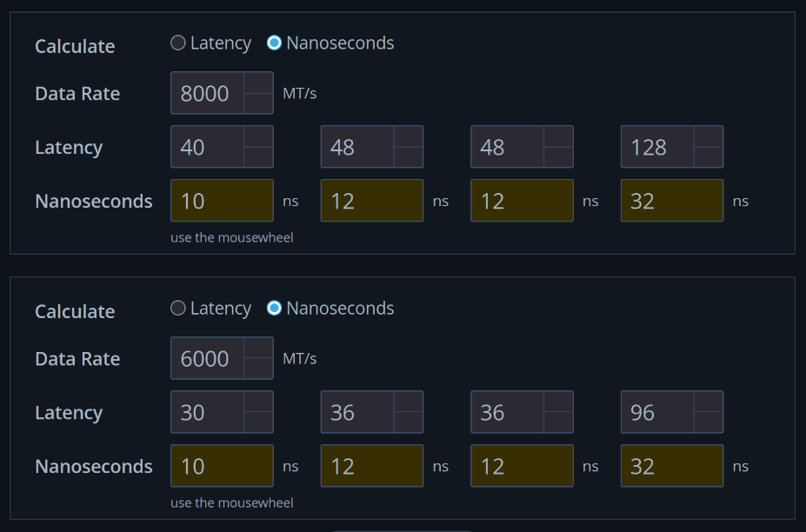Increase the latency value showing 128

point(708,137)
